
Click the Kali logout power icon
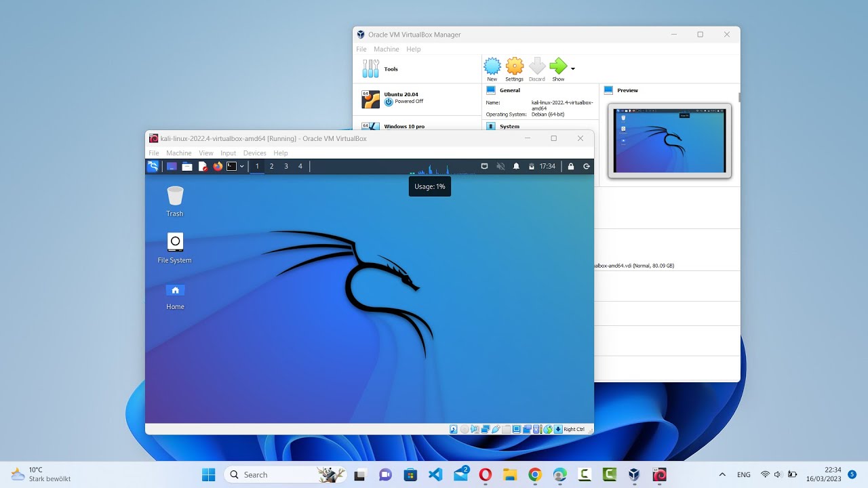point(587,166)
